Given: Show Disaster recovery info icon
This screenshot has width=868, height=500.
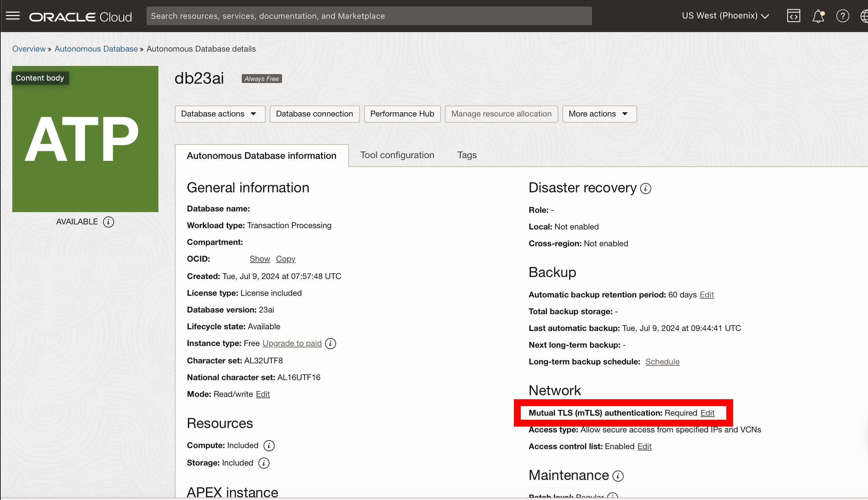Looking at the screenshot, I should point(645,189).
